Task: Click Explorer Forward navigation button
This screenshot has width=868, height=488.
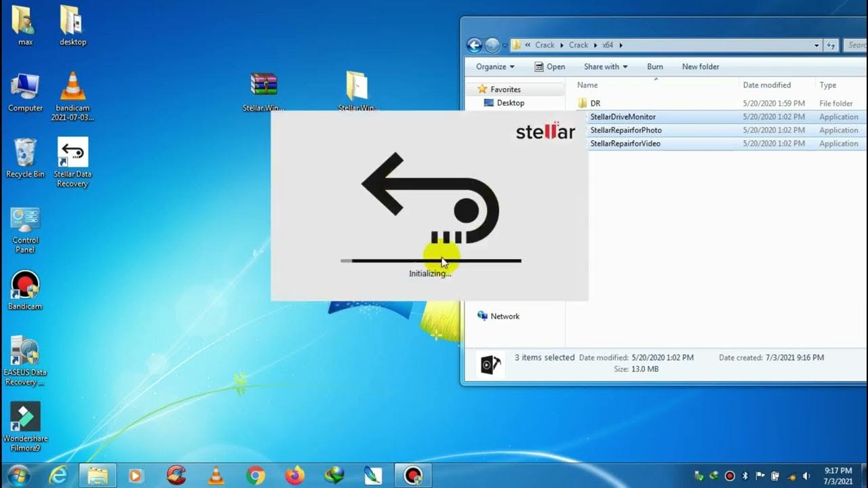Action: pos(492,45)
